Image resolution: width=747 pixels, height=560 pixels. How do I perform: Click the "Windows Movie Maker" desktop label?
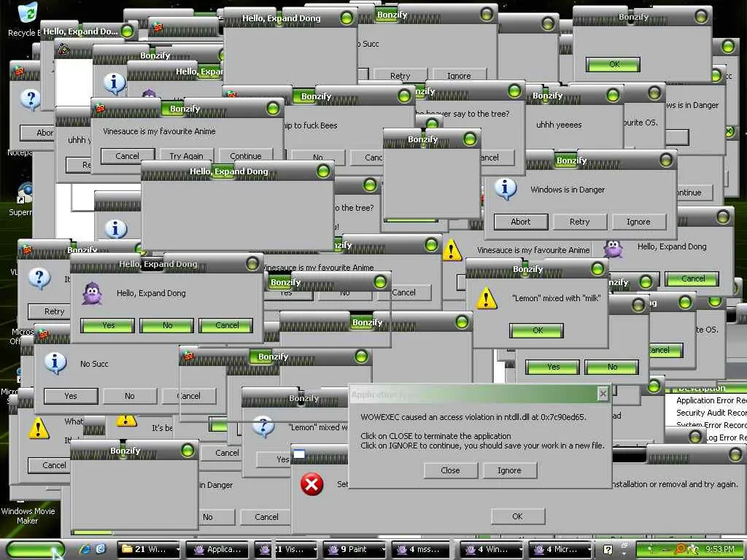(28, 516)
